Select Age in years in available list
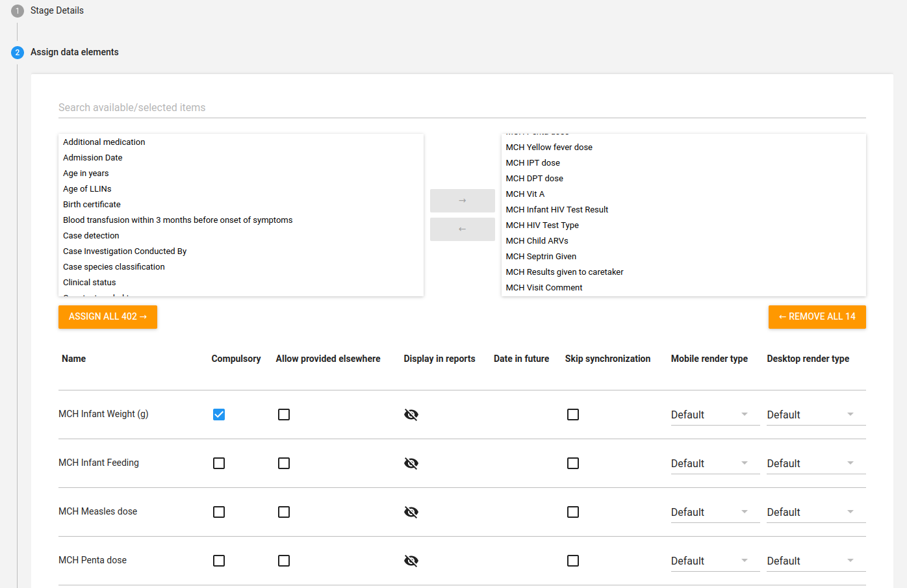This screenshot has width=907, height=588. coord(241,173)
